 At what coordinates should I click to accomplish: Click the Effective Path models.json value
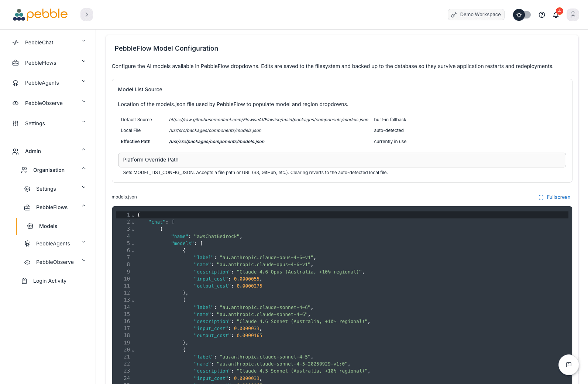(x=217, y=142)
